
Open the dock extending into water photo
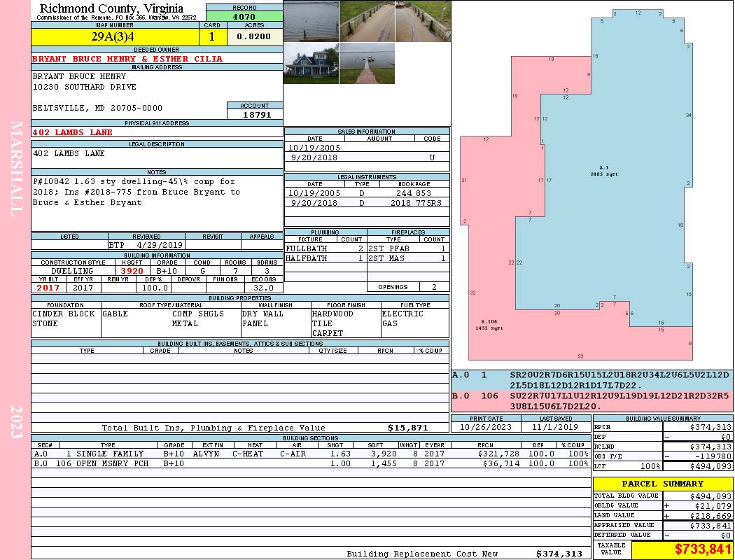click(x=367, y=63)
